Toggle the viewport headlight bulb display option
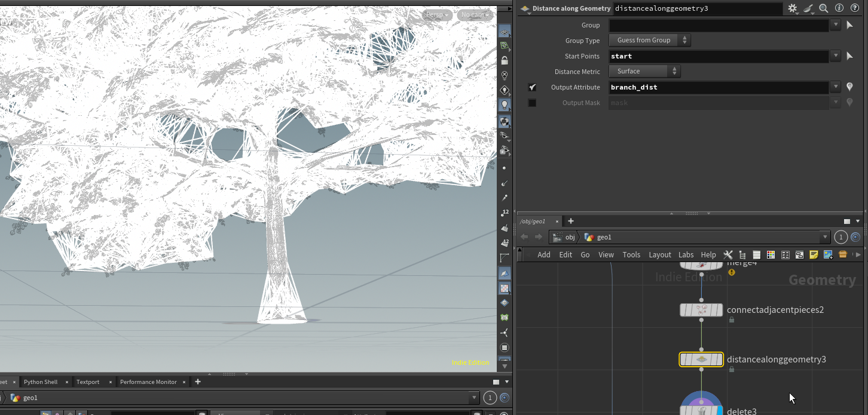The image size is (868, 415). [505, 105]
